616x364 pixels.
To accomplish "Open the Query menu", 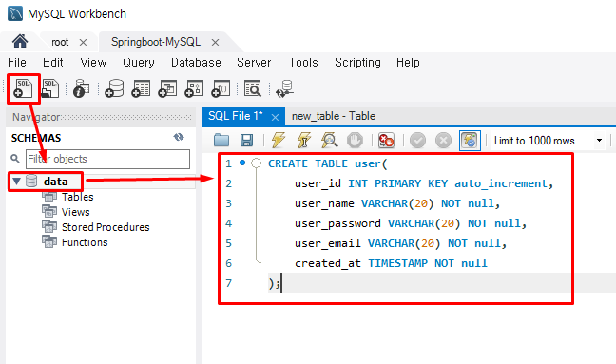I will point(139,63).
